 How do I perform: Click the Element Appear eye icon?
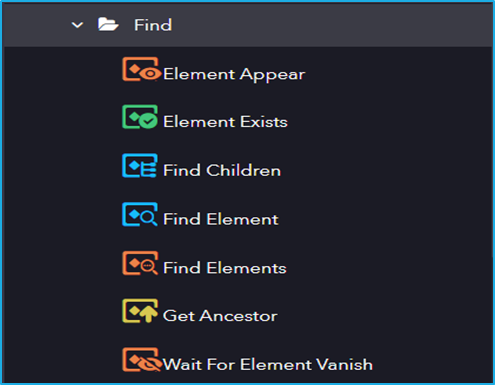pos(140,69)
